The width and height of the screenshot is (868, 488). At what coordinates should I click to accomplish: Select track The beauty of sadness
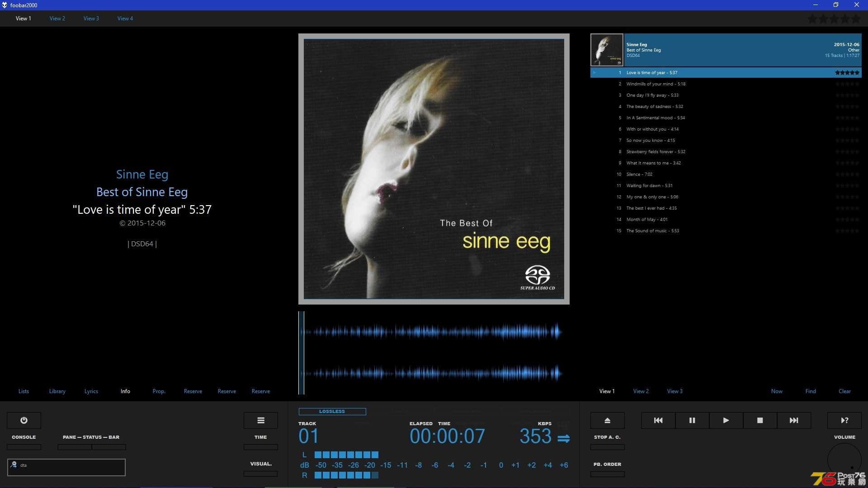tap(726, 106)
